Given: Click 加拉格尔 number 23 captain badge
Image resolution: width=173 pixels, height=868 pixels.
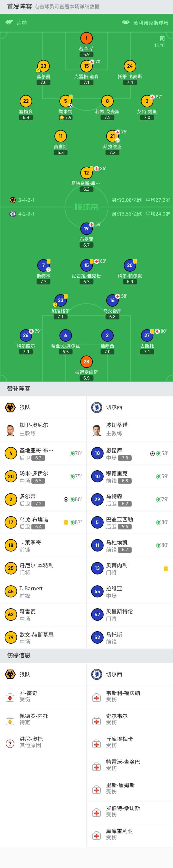Looking at the screenshot, I should coord(61,300).
